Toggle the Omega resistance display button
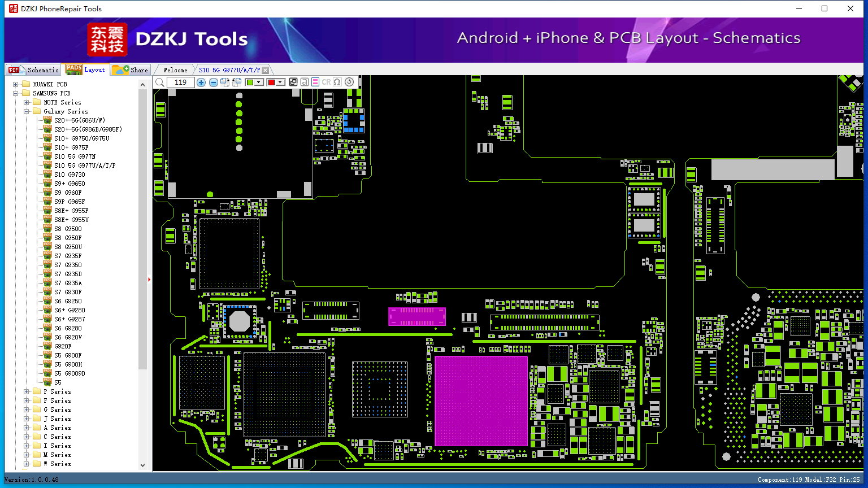Viewport: 868px width, 488px height. (337, 82)
